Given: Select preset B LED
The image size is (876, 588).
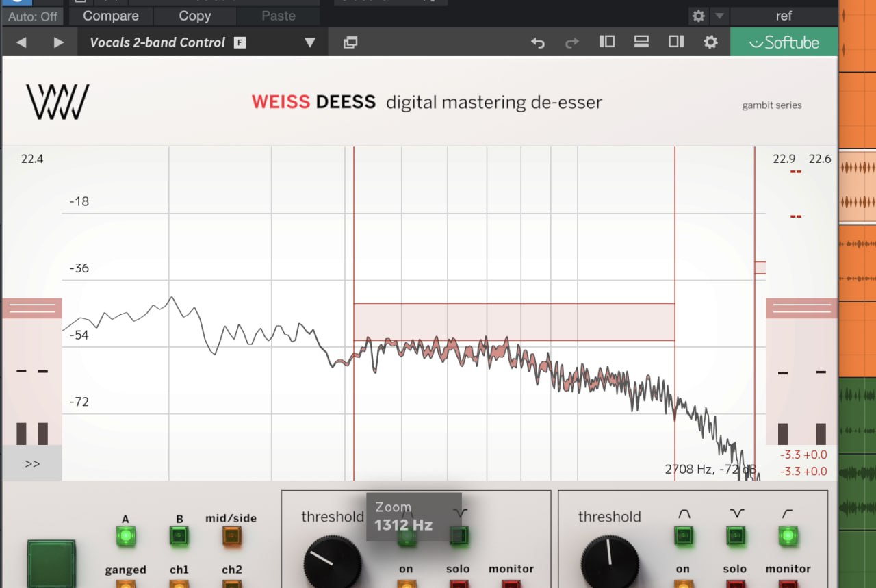Looking at the screenshot, I should (179, 536).
